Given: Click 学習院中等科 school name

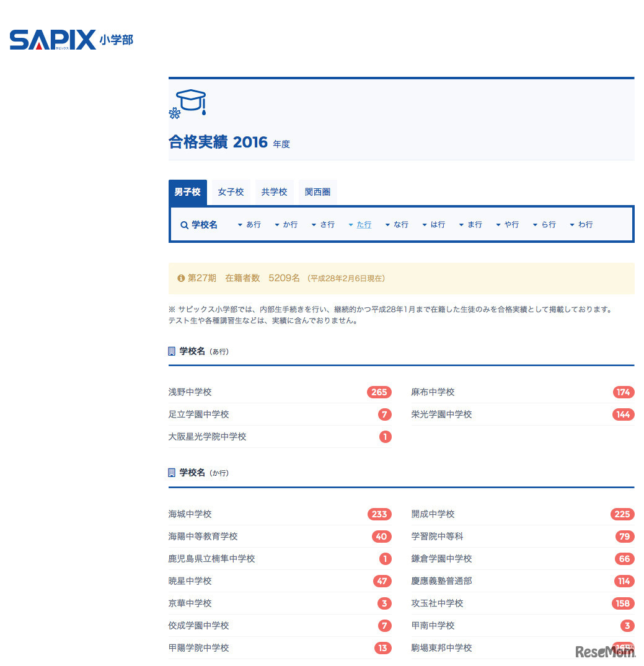Looking at the screenshot, I should tap(437, 537).
